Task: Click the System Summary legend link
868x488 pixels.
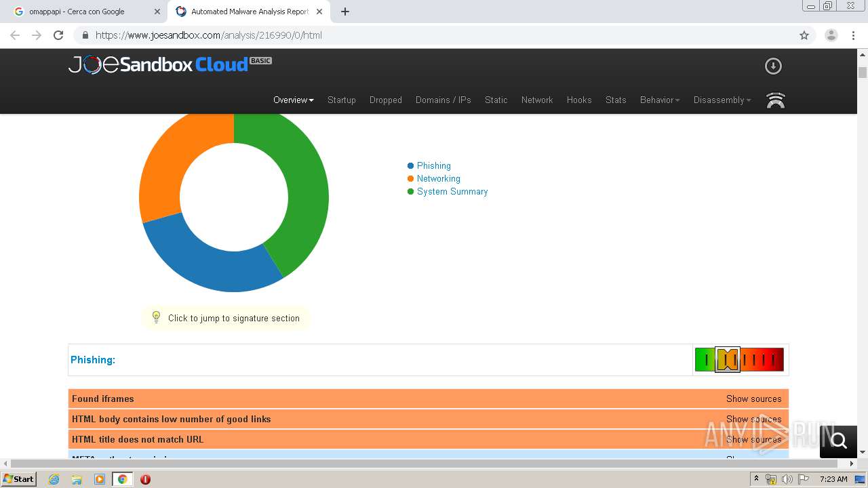Action: pos(452,191)
